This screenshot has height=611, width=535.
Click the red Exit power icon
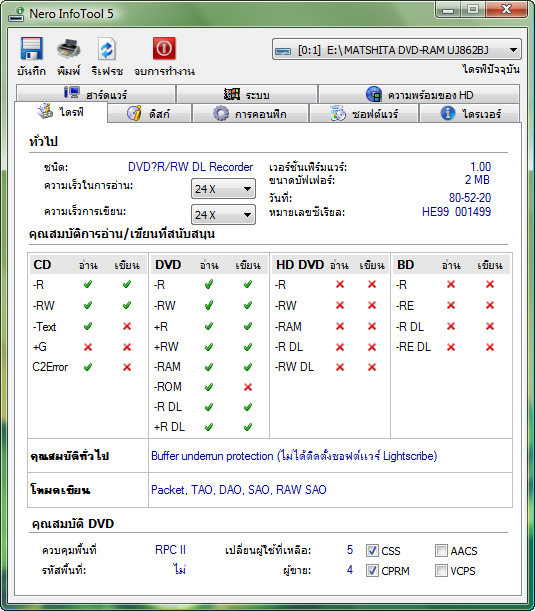[x=164, y=48]
